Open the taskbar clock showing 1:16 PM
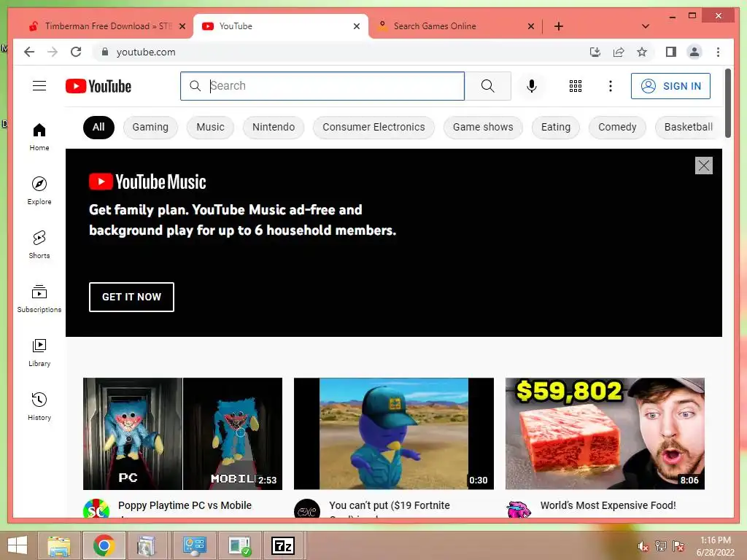The height and width of the screenshot is (560, 747). (715, 546)
